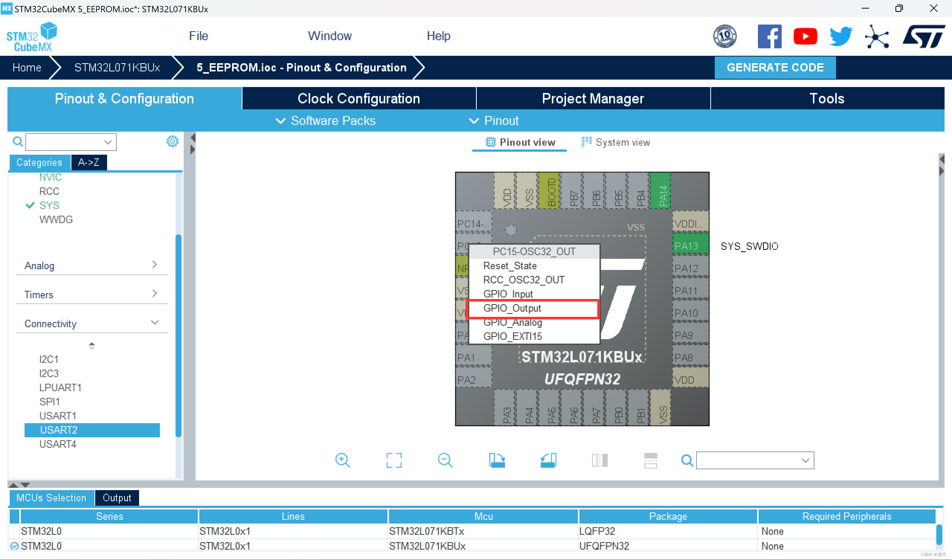Click the peripheral search magnifier icon
Viewport: 952px width, 560px height.
point(18,142)
